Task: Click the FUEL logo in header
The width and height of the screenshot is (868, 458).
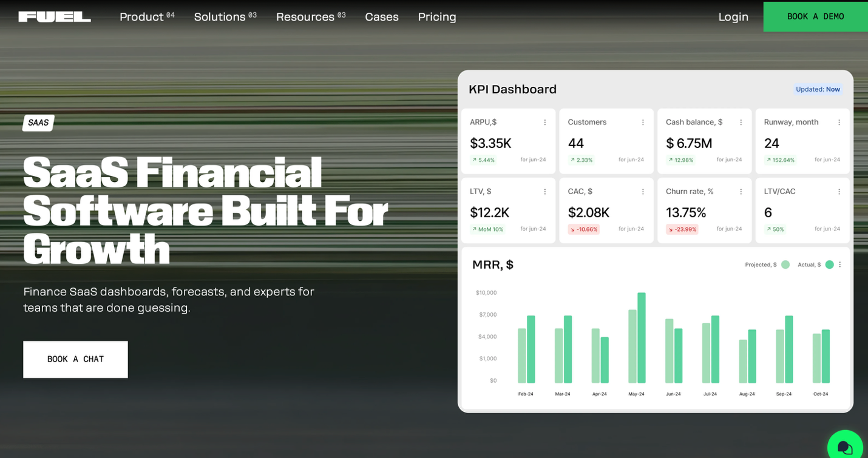Action: pos(55,17)
